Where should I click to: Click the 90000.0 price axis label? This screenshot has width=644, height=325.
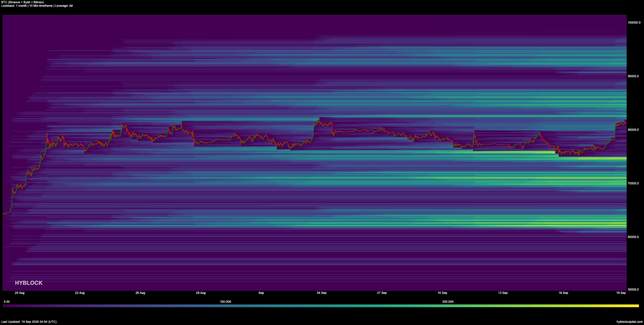tap(633, 76)
